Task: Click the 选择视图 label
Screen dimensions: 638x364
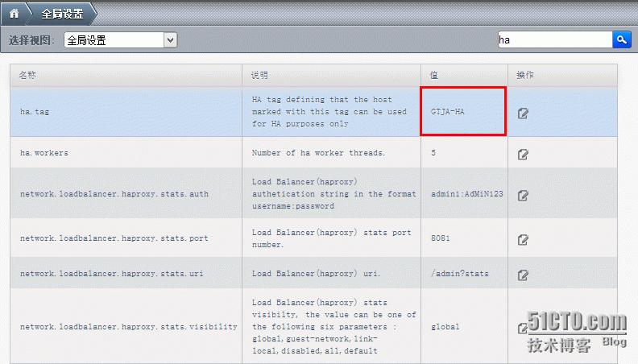Action: (x=31, y=40)
